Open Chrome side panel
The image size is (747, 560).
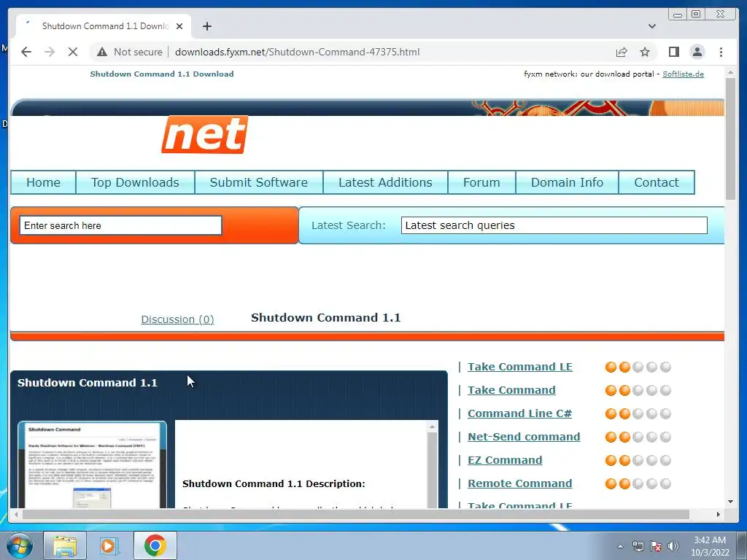[x=673, y=52]
